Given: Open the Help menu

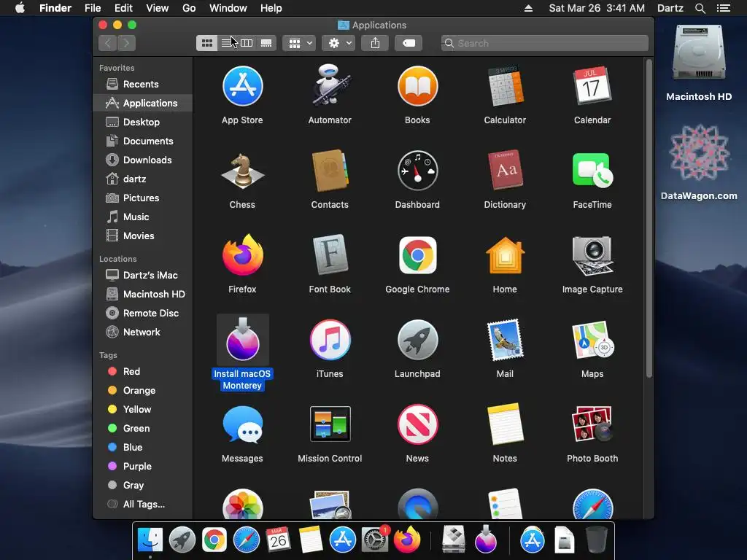Looking at the screenshot, I should pyautogui.click(x=271, y=8).
